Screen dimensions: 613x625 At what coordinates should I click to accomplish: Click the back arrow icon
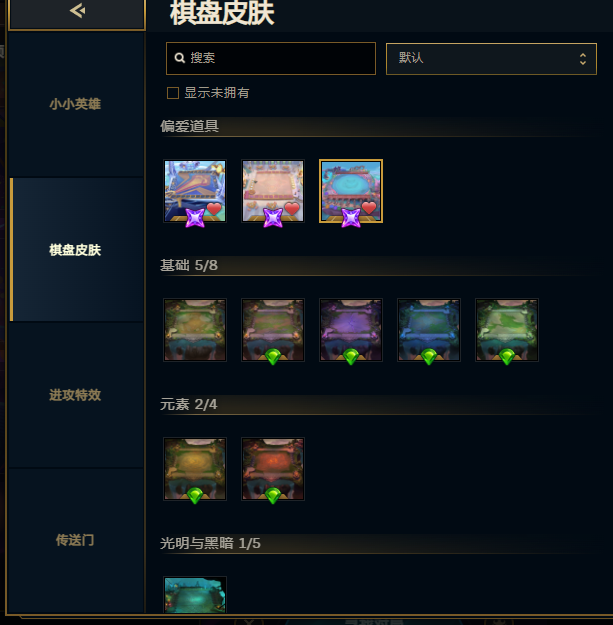[x=77, y=11]
